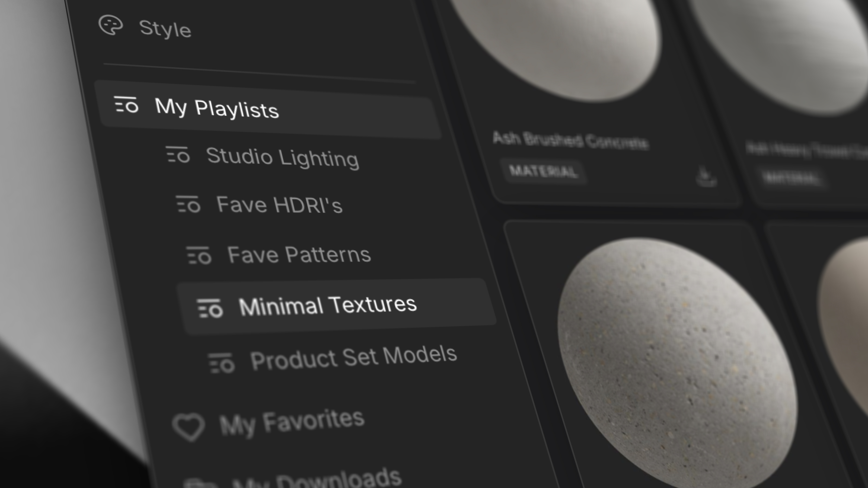Open the Fave HDRI's playlist

click(x=279, y=205)
